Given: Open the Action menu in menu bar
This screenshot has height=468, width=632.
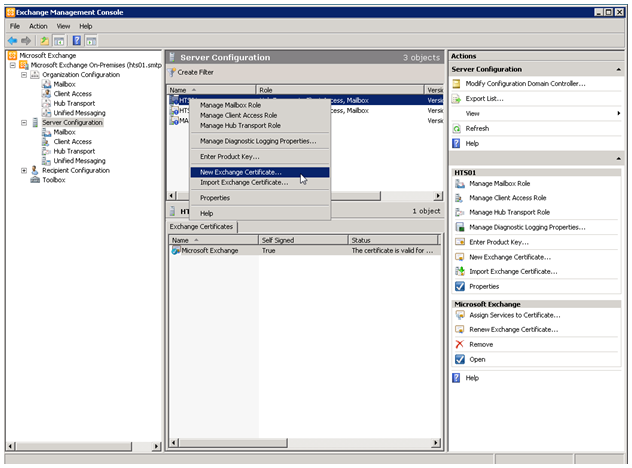Looking at the screenshot, I should tap(38, 26).
